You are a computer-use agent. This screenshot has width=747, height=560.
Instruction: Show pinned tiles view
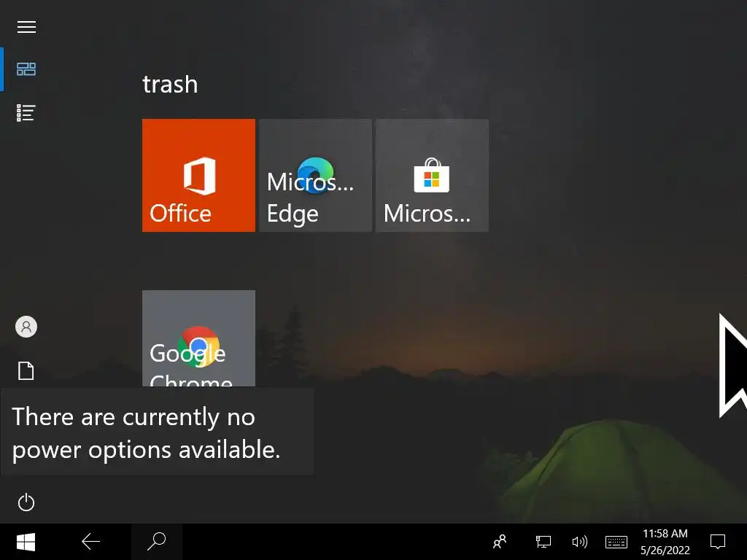[26, 69]
